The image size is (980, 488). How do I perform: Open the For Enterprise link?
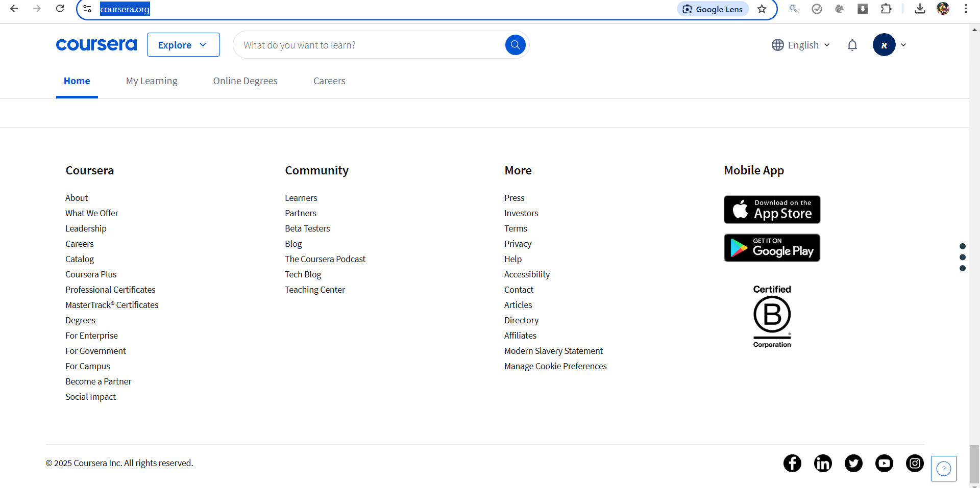[91, 336]
